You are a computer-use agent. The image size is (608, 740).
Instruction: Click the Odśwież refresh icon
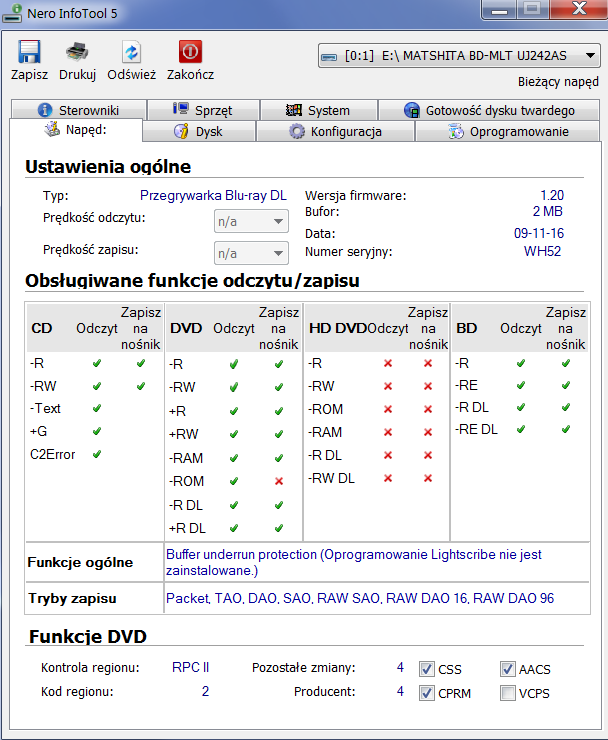tap(131, 51)
